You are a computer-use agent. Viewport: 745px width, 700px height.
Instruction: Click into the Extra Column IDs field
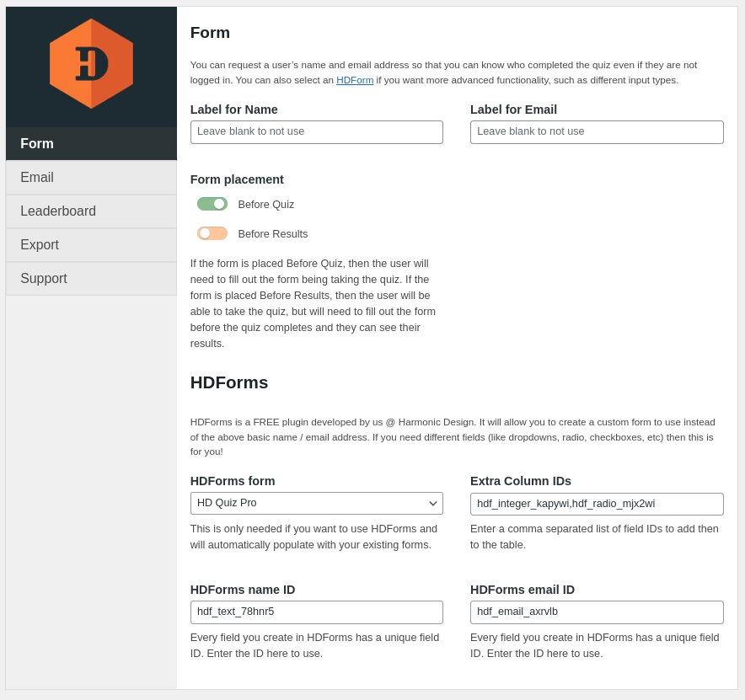pyautogui.click(x=597, y=504)
